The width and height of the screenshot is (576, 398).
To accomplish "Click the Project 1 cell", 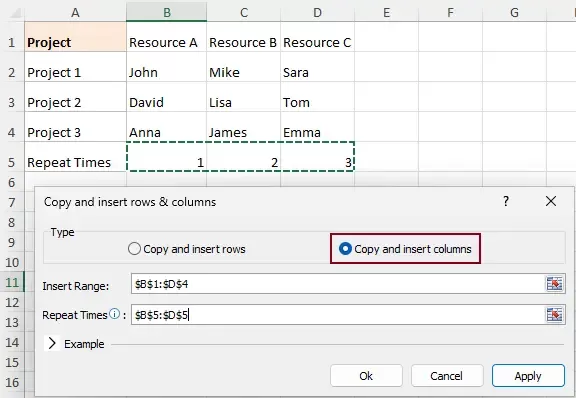I will point(75,67).
